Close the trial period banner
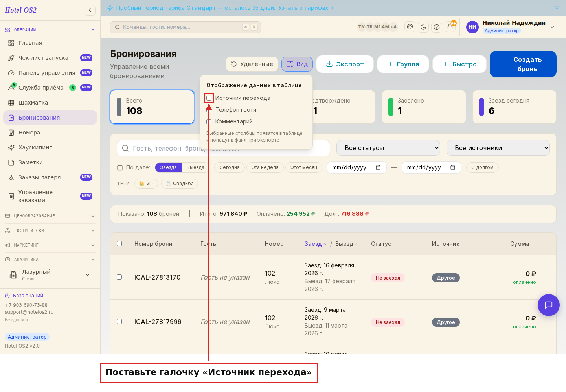 (x=557, y=8)
